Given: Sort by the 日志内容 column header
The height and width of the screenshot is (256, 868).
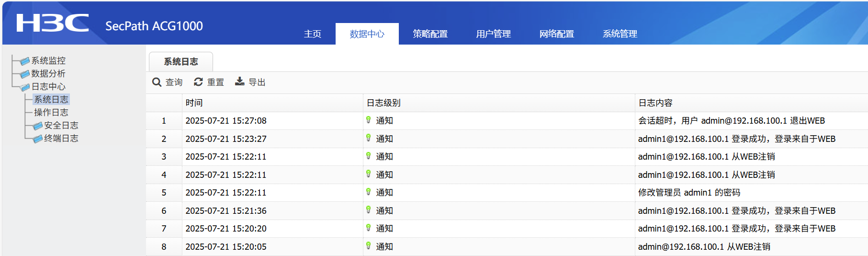Looking at the screenshot, I should pos(751,103).
